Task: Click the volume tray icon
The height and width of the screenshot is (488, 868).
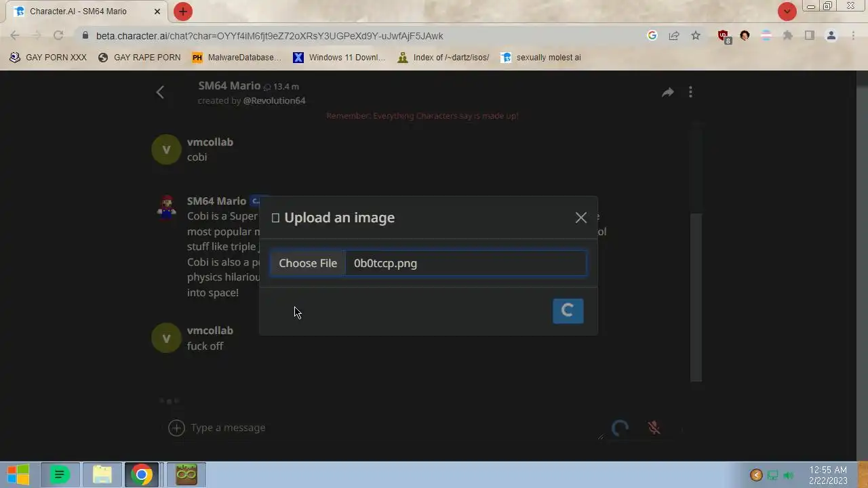Action: tap(788, 475)
